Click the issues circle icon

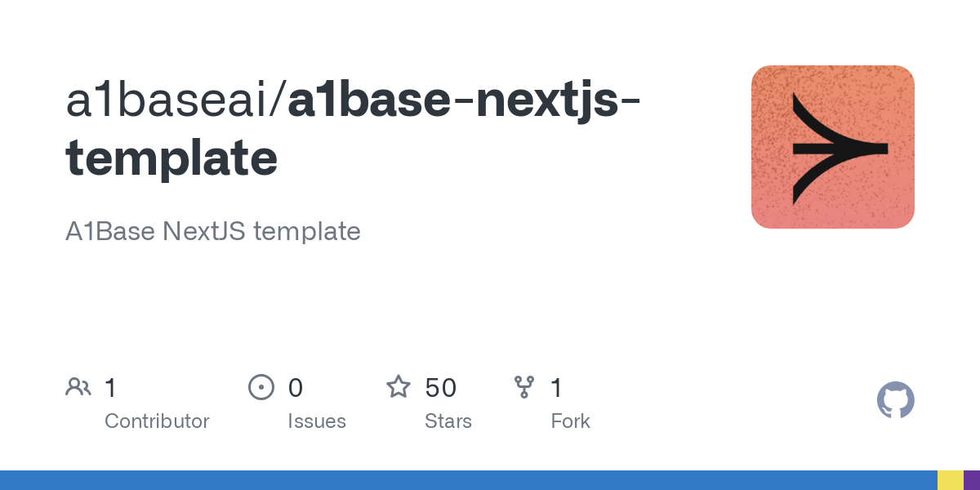pos(261,387)
